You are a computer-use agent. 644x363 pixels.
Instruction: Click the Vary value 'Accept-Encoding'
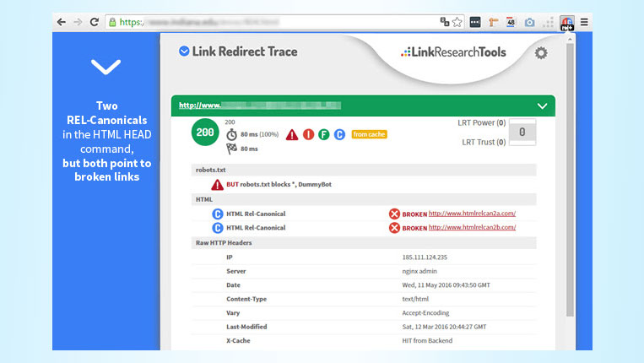tap(425, 313)
